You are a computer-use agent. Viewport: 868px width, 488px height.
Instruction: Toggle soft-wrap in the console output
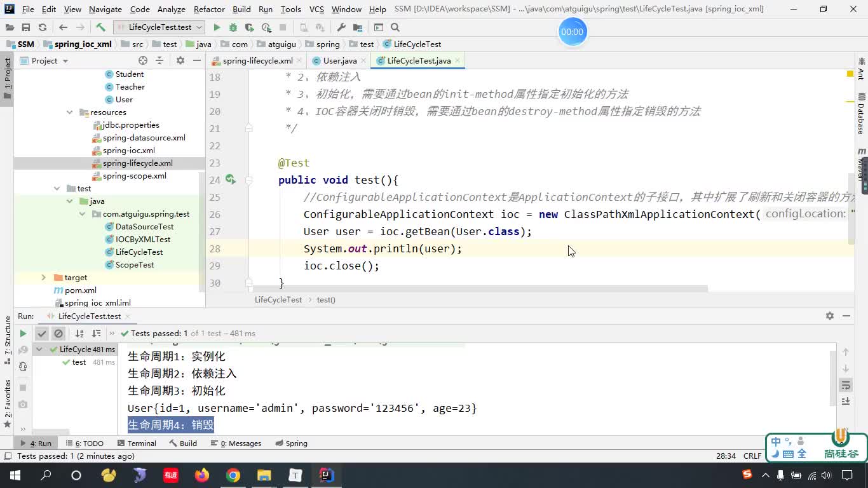846,385
